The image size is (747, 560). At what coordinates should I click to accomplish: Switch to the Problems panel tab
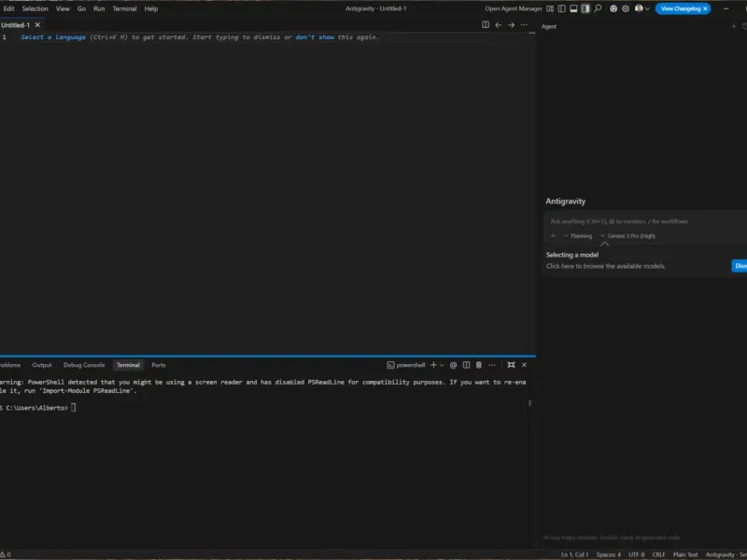tap(10, 365)
